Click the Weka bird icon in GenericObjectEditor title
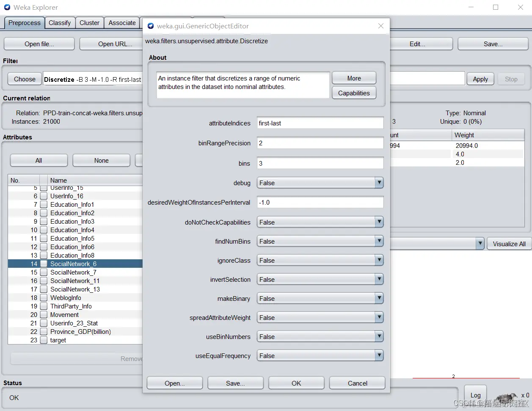 click(x=151, y=26)
